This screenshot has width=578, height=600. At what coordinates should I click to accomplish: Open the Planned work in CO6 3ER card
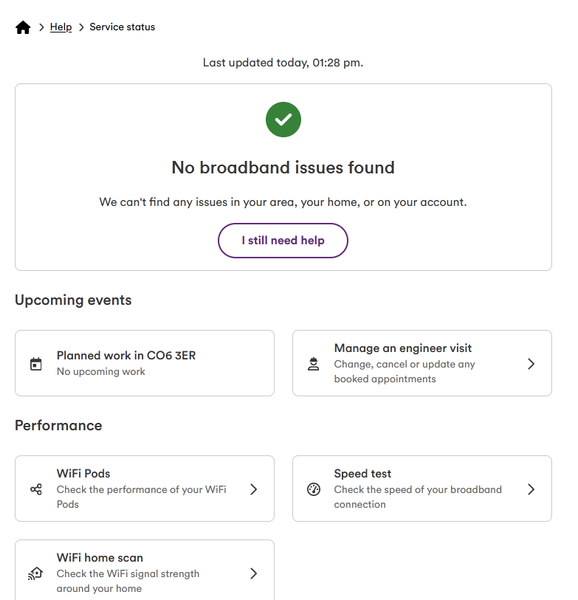pos(145,363)
